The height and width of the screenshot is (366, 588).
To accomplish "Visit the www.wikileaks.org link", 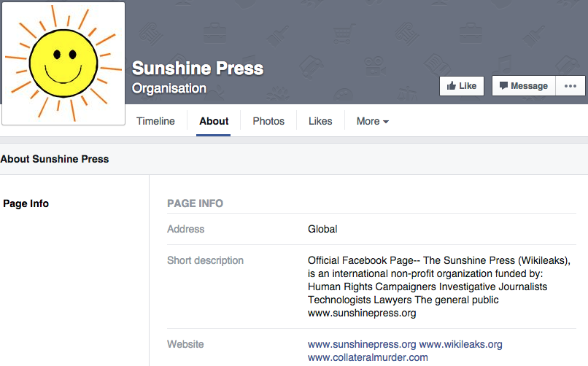I will [460, 344].
